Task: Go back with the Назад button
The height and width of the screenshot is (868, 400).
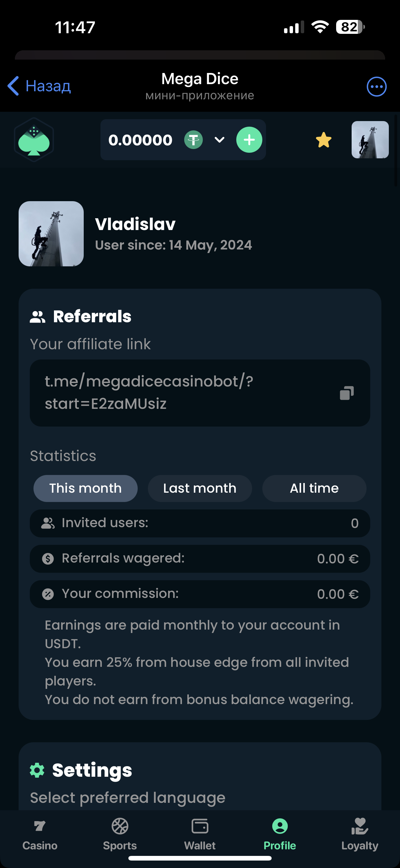Action: 39,86
